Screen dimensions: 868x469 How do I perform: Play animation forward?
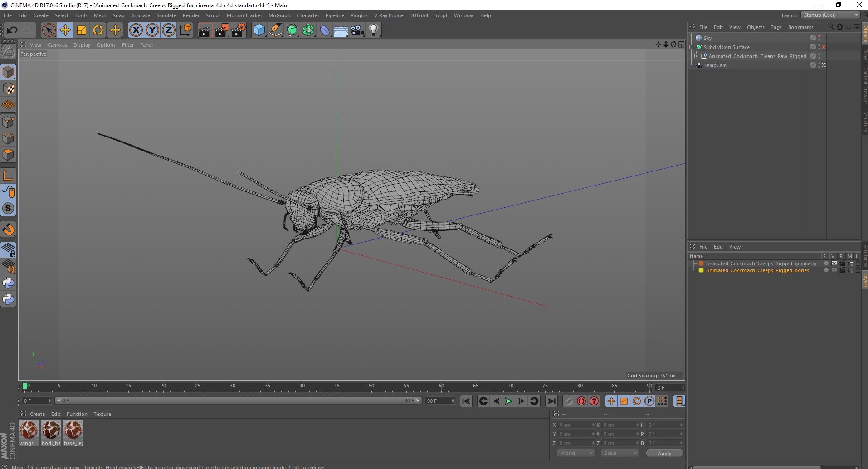(508, 401)
